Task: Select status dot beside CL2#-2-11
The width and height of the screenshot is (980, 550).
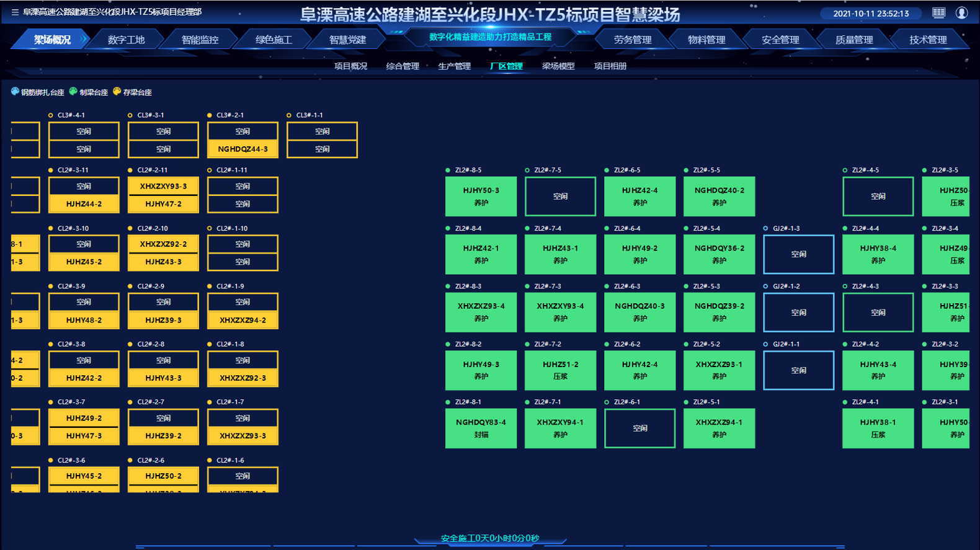Action: point(130,170)
